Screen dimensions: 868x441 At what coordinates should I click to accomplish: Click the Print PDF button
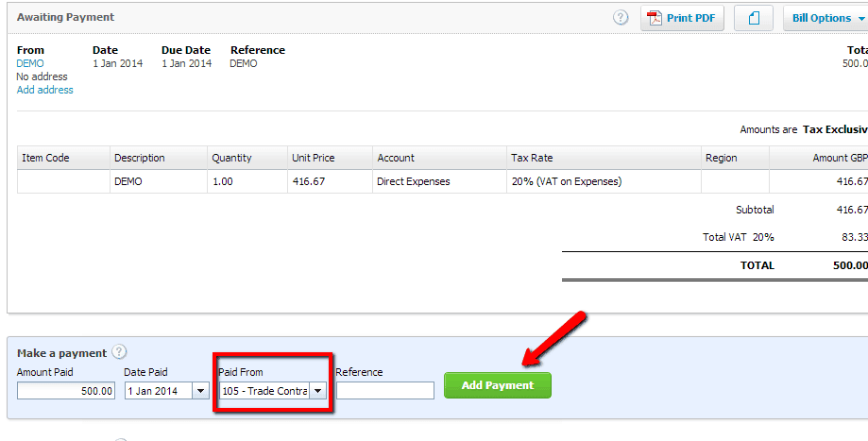click(683, 18)
